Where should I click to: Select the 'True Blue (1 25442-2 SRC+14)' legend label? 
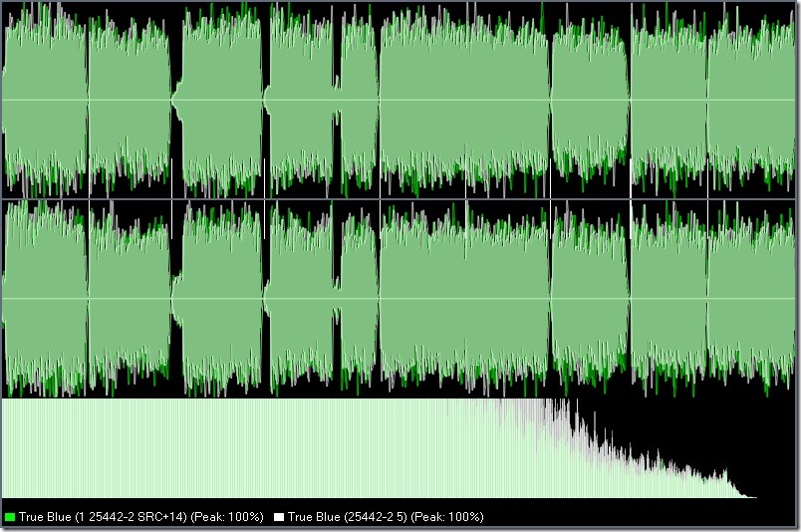103,517
